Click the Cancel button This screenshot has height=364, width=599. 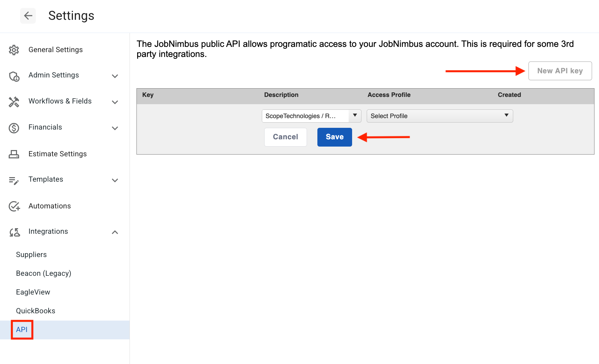(x=285, y=137)
